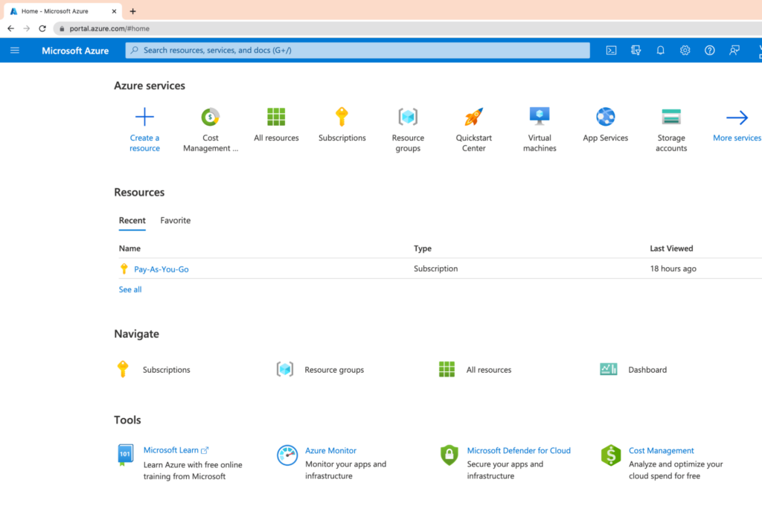The height and width of the screenshot is (532, 762).
Task: Launch Cloud Shell from the top bar
Action: pos(611,51)
